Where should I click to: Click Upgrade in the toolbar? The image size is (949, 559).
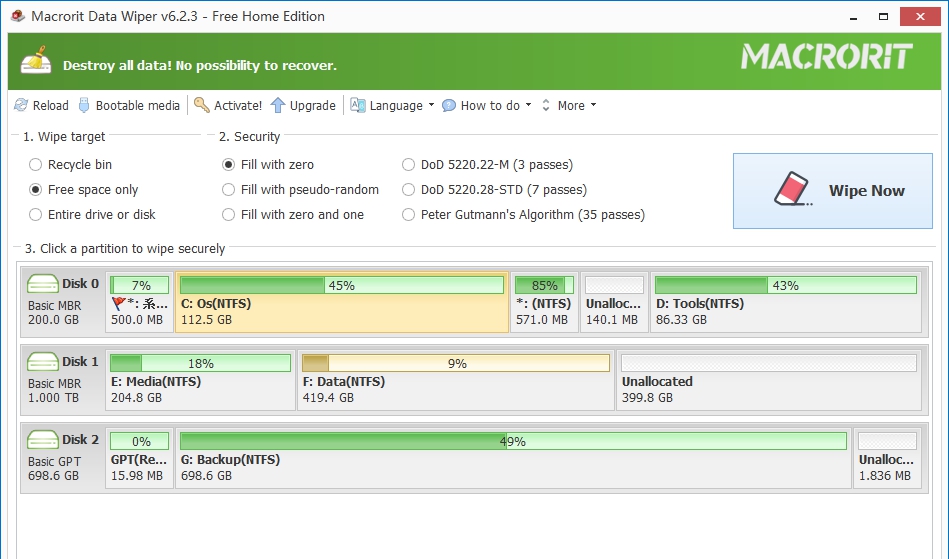tap(312, 106)
